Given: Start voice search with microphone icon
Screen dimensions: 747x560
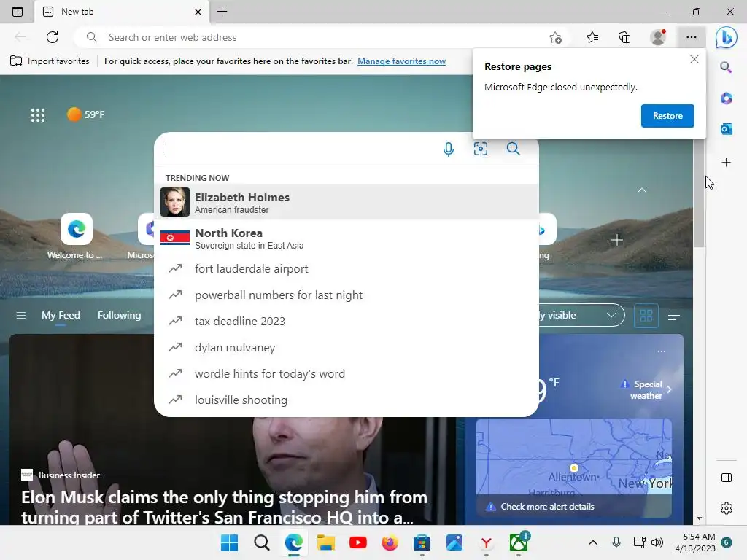Looking at the screenshot, I should click(x=449, y=149).
